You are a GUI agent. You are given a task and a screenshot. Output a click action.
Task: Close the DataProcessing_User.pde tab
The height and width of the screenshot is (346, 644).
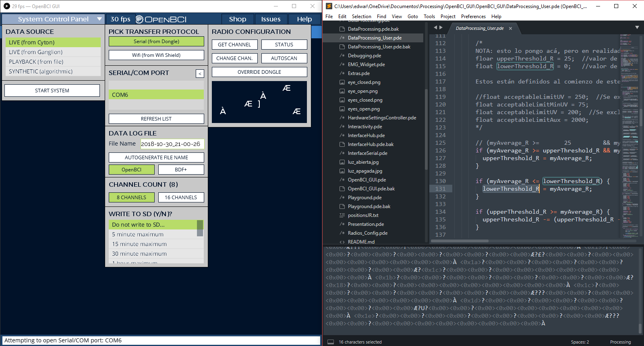click(510, 28)
